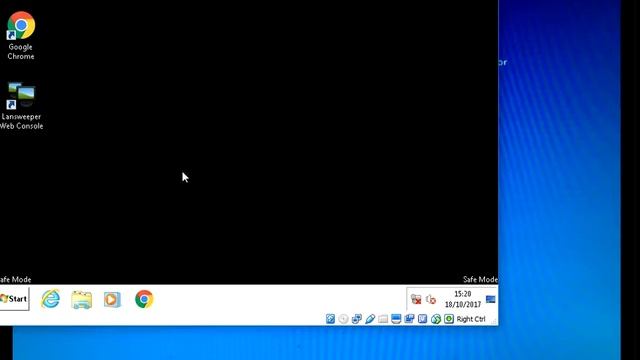Click the VirtualBox virtualization features V icon

coord(422,319)
